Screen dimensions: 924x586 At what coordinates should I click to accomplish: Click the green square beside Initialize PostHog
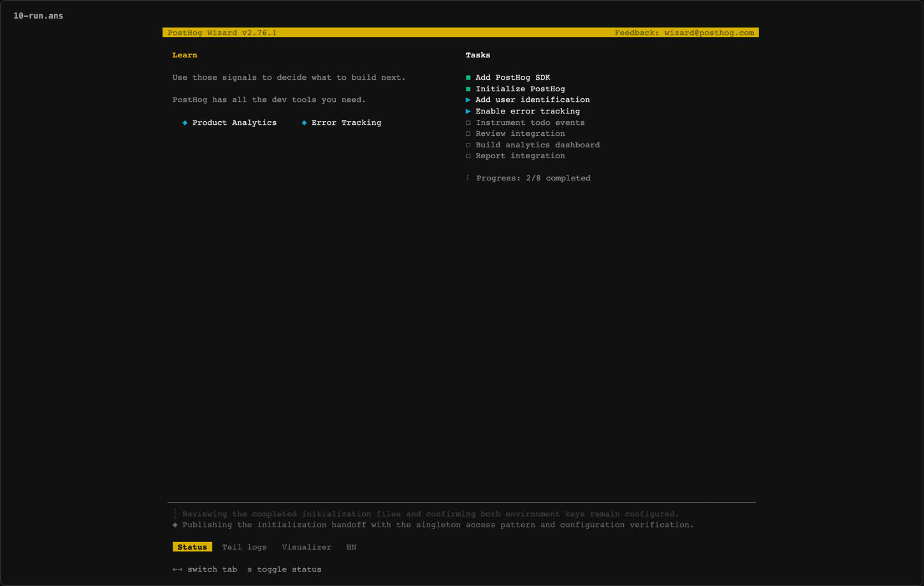pos(468,89)
